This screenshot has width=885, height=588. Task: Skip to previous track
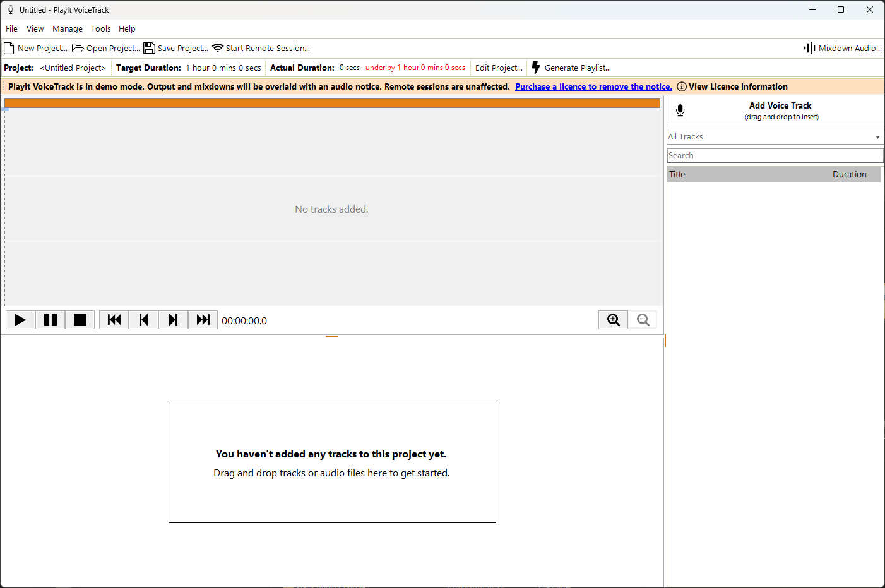(x=144, y=320)
